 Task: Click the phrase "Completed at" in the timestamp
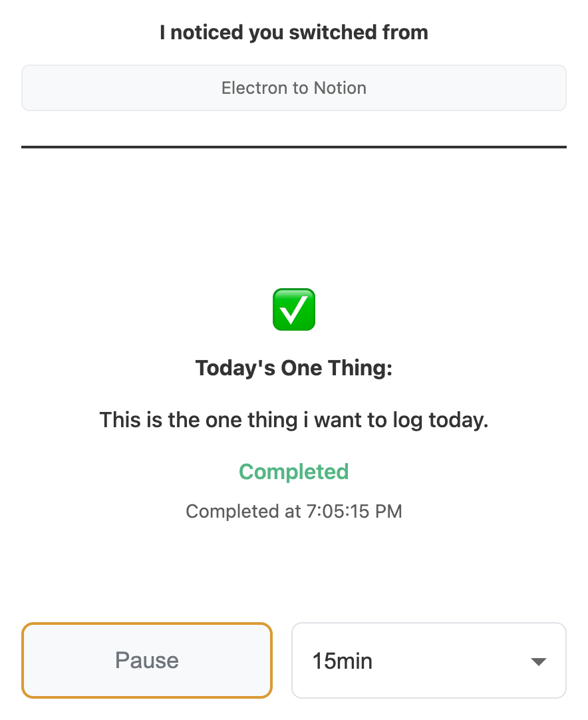[243, 512]
